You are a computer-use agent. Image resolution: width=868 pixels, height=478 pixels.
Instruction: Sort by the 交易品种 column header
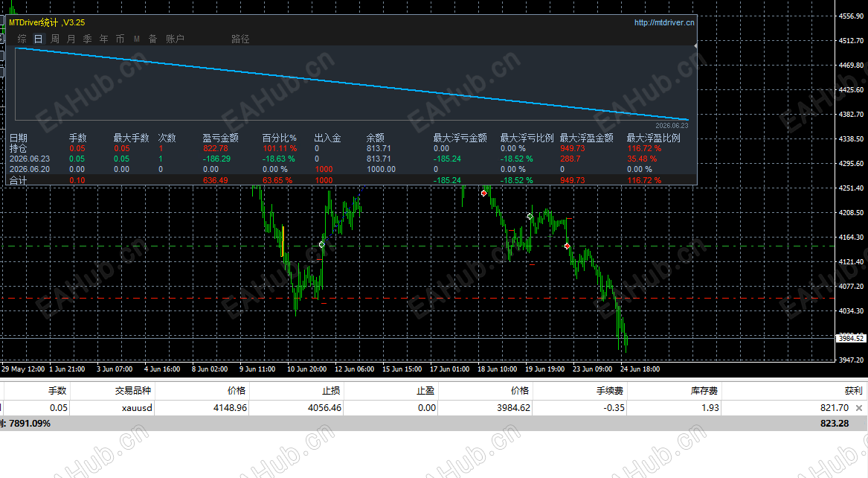(133, 390)
